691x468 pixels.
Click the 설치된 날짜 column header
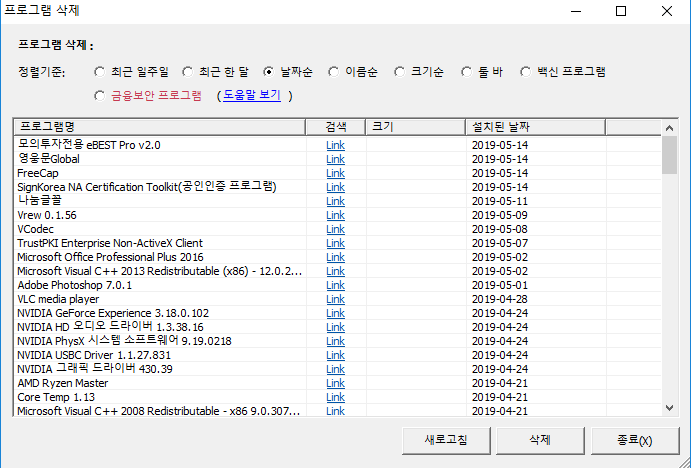tap(535, 127)
